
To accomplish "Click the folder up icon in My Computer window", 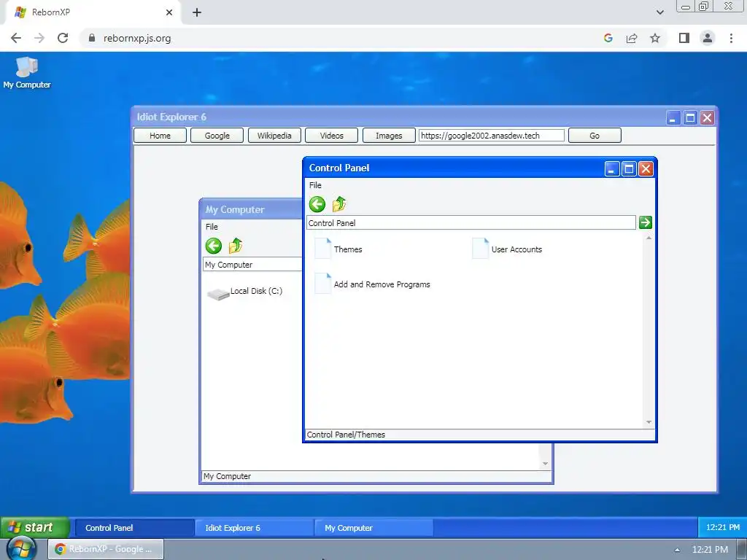I will (236, 246).
